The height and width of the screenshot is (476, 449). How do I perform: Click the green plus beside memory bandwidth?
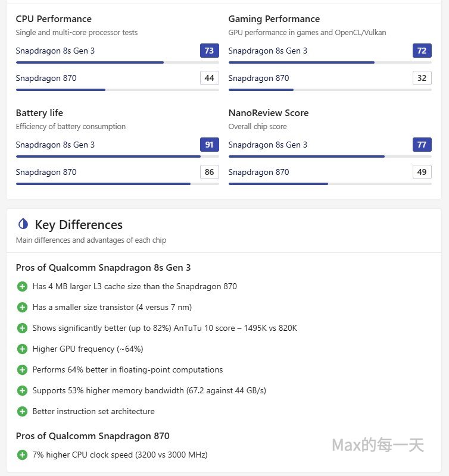coord(23,391)
